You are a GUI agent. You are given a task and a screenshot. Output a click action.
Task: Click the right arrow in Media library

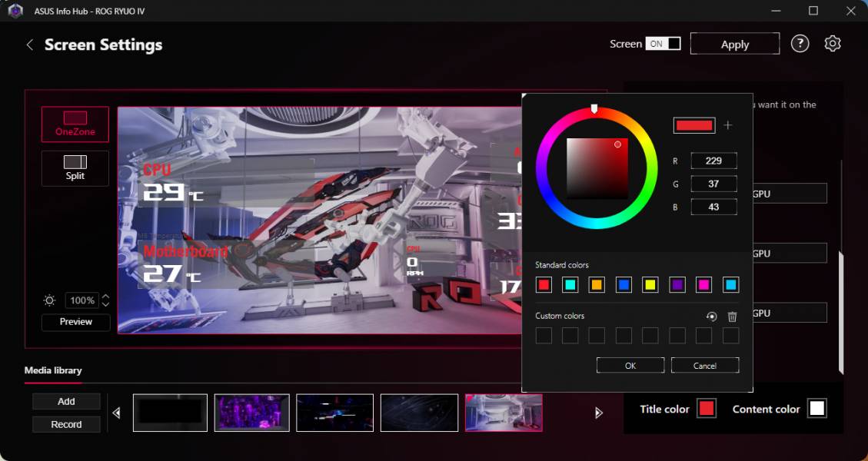tap(598, 413)
